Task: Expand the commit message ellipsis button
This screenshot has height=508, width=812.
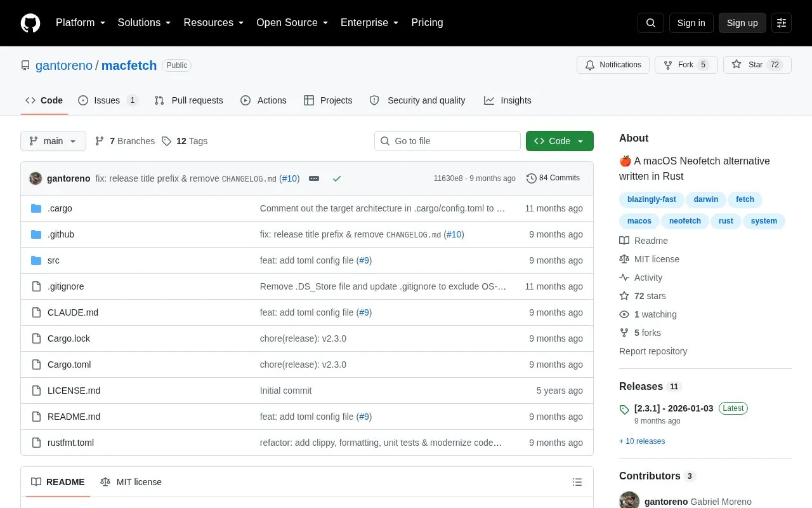Action: (314, 178)
